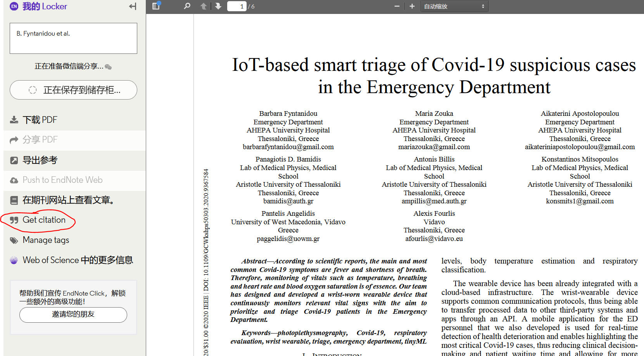The height and width of the screenshot is (356, 644).
Task: Click author name Pantelis Angelidis
Action: coord(288,214)
